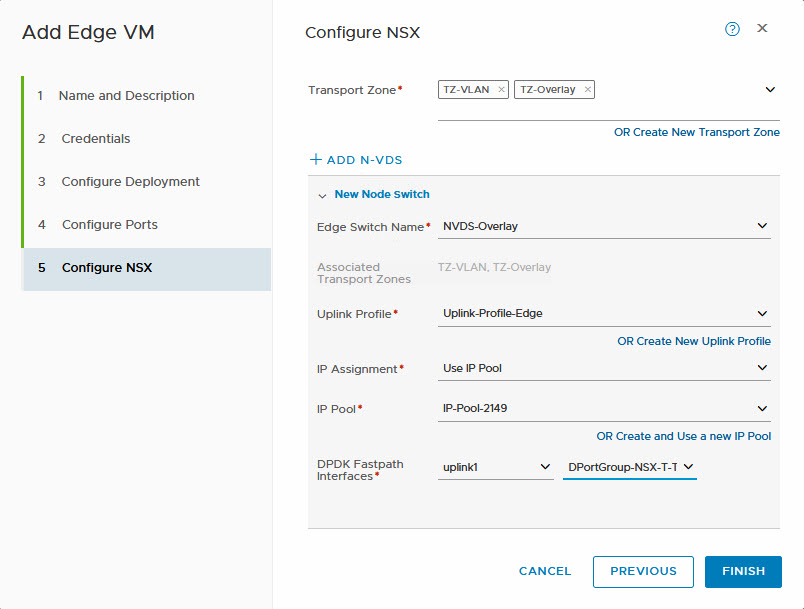This screenshot has height=609, width=804.
Task: Go to step 3 Configure Deployment
Action: (x=130, y=182)
